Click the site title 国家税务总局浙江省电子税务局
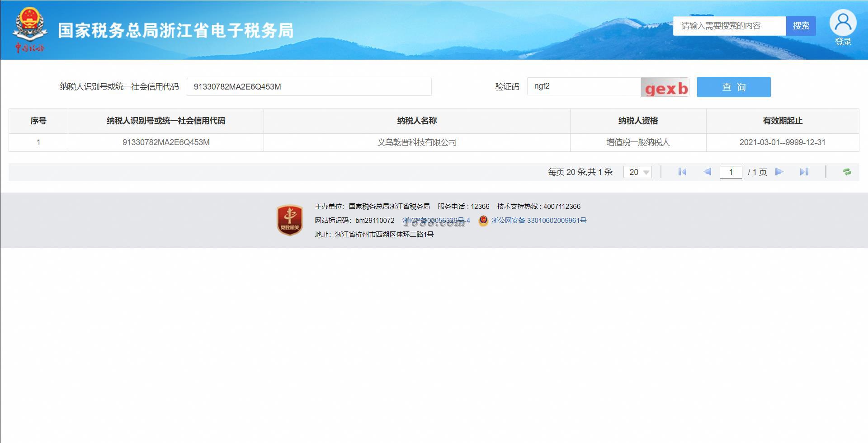 click(176, 30)
